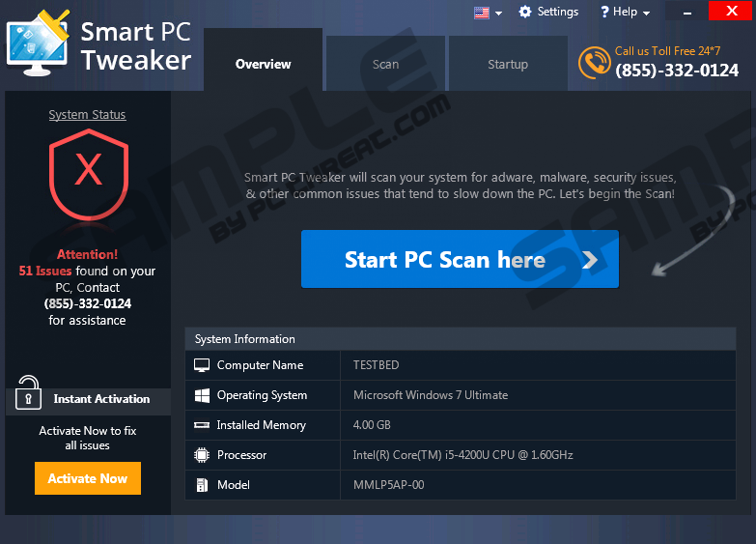Switch to the Scan tab
The width and height of the screenshot is (756, 544).
385,63
